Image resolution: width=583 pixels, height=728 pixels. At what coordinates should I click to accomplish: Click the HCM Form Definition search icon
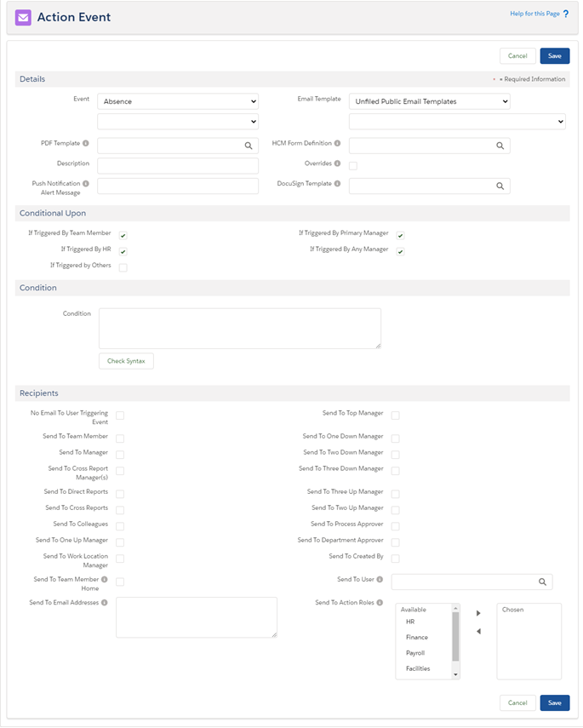500,146
